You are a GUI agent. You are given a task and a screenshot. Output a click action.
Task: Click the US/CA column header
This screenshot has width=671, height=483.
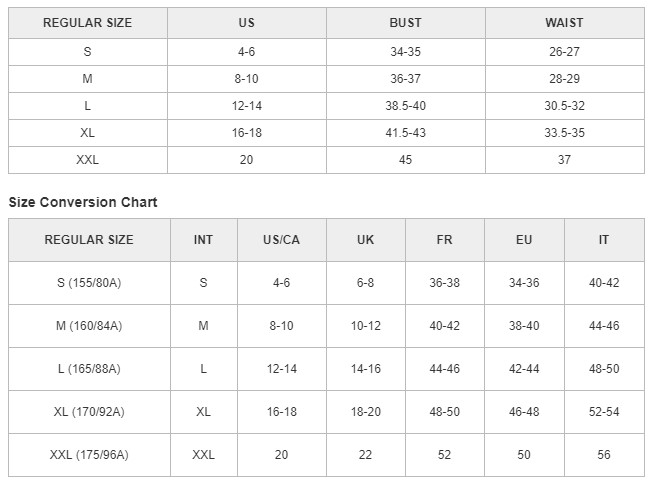pos(281,240)
